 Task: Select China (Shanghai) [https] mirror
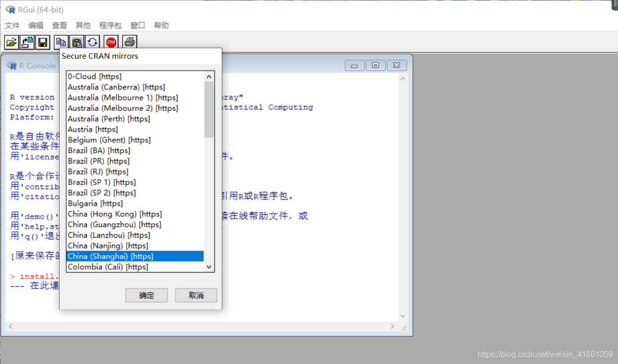(135, 256)
